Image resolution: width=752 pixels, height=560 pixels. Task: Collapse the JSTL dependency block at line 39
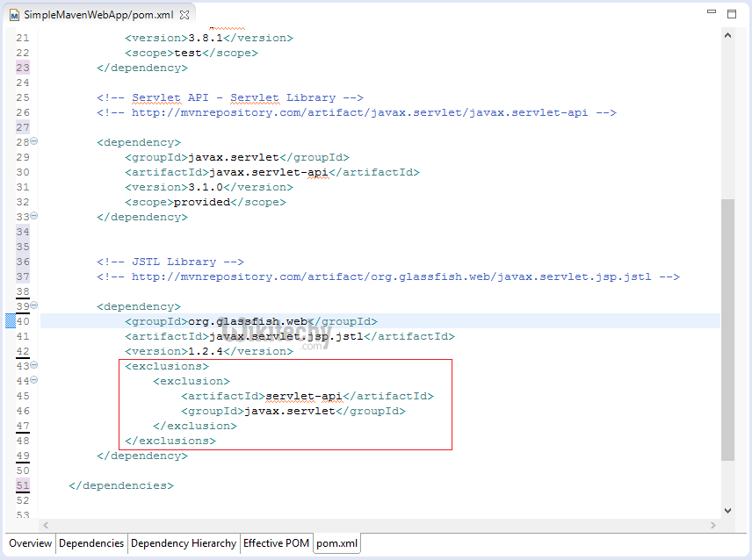click(x=34, y=305)
